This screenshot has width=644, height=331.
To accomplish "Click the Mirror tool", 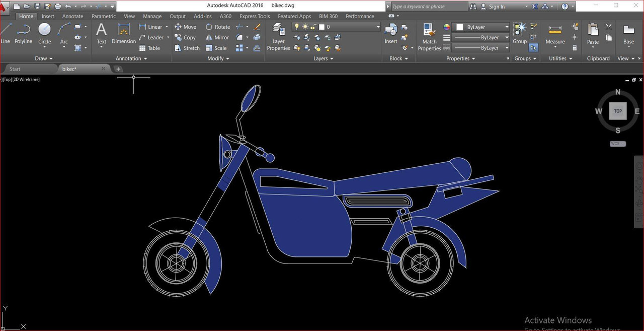I will click(x=217, y=37).
